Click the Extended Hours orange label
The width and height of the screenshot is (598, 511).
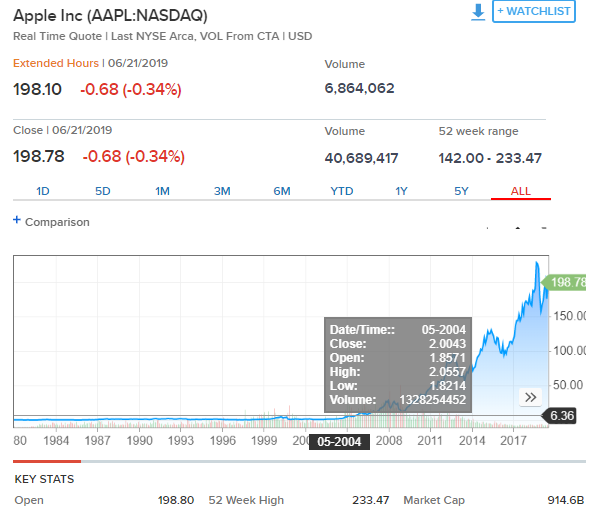(56, 63)
